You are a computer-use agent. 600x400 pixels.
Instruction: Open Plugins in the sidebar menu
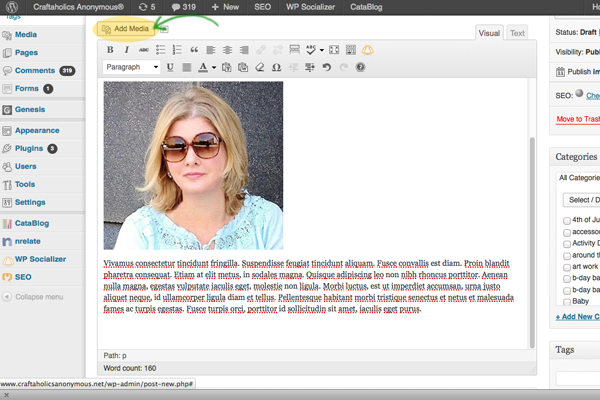pos(29,148)
